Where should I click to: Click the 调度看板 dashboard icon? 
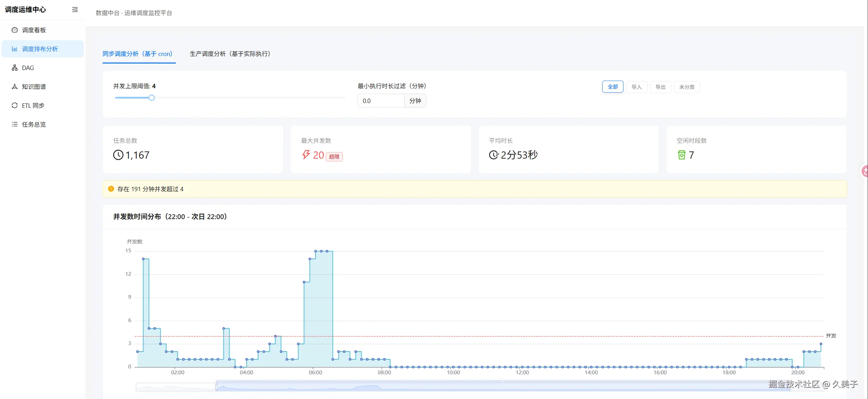[x=14, y=30]
